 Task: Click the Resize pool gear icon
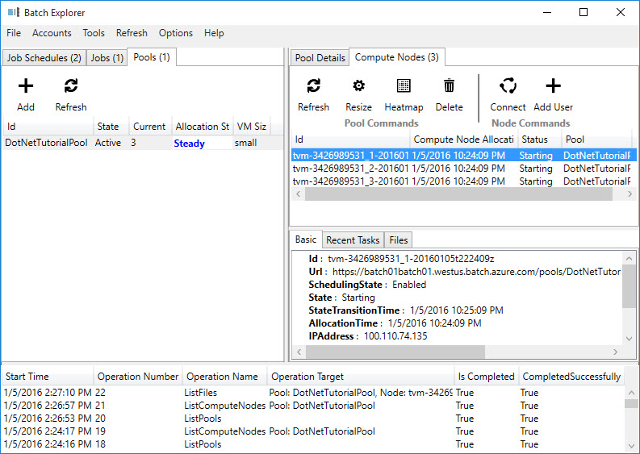[x=358, y=87]
